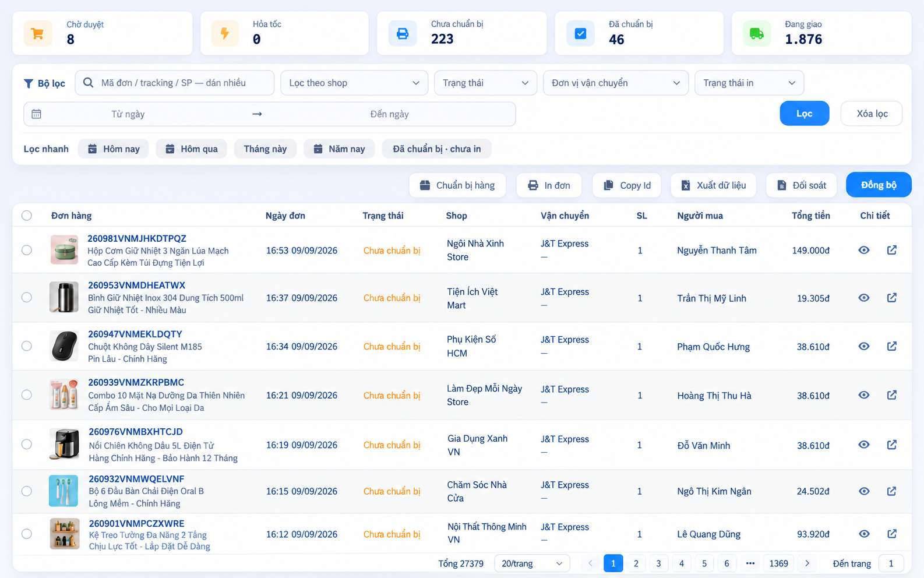Open the Đơn vị vận chuyển dropdown
The height and width of the screenshot is (578, 924).
[616, 83]
